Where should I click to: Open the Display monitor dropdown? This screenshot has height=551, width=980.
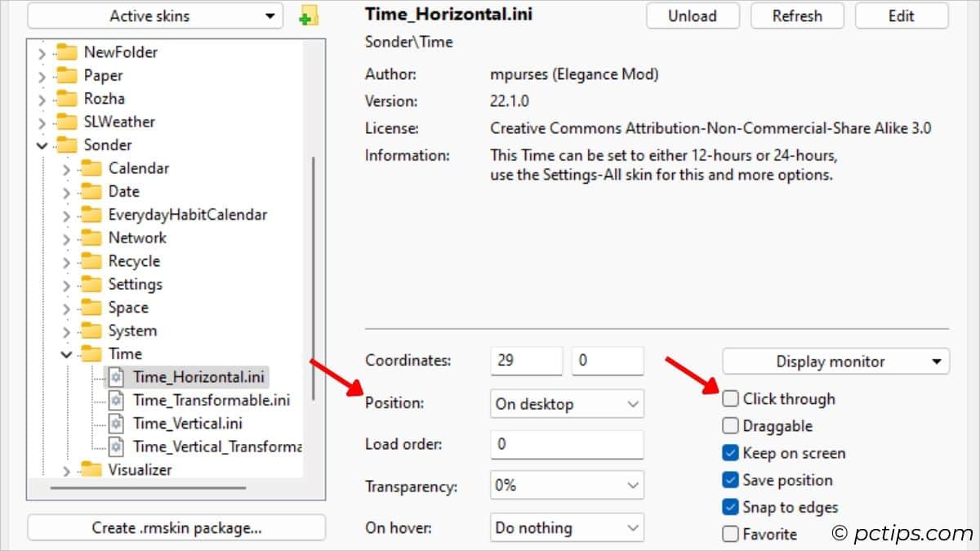click(x=835, y=361)
